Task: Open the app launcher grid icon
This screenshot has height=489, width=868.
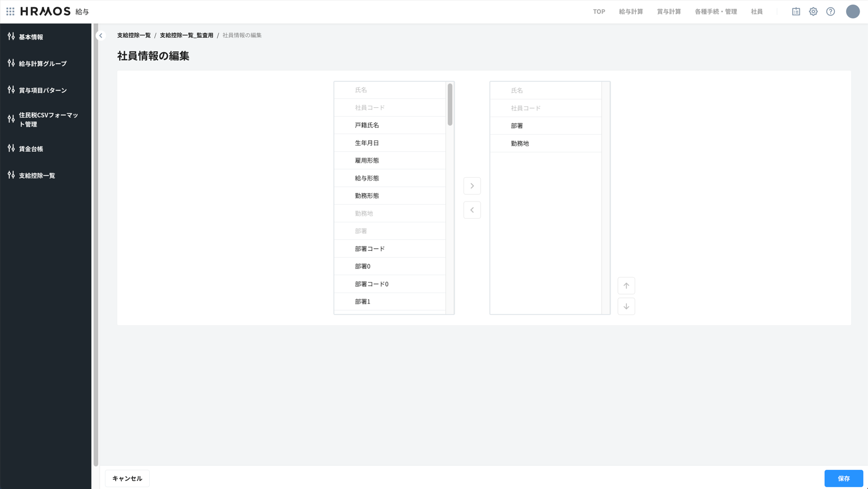Action: [x=10, y=11]
